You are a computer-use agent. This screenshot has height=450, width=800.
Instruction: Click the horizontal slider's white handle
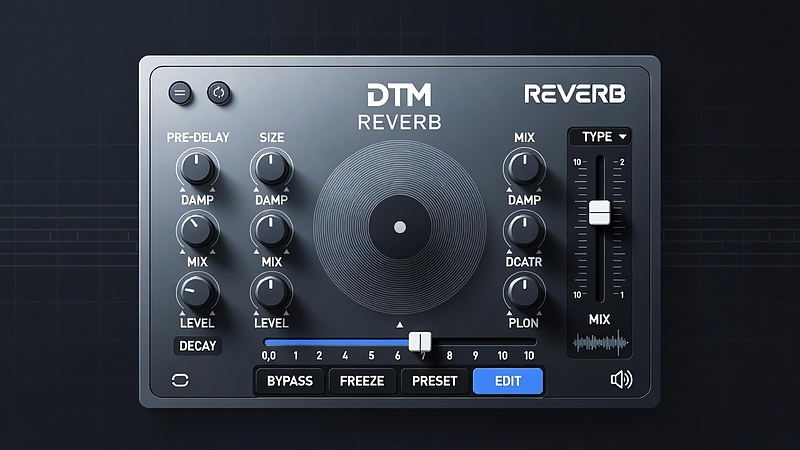click(420, 342)
